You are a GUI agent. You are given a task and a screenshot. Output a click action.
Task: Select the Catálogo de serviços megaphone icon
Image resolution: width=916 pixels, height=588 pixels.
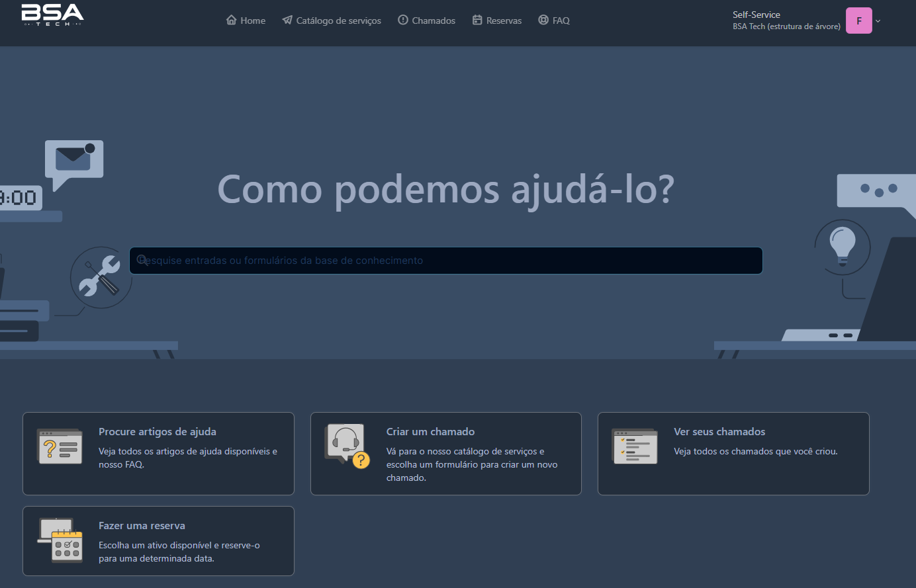click(287, 20)
